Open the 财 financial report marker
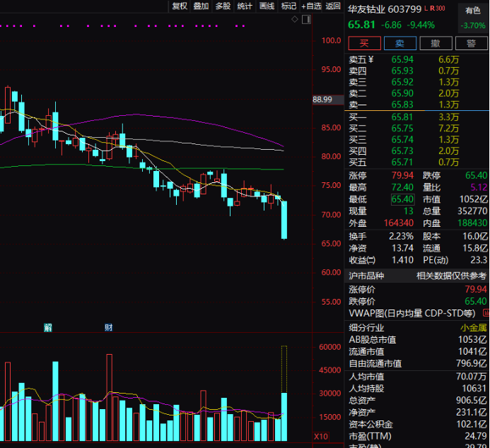 coord(108,327)
